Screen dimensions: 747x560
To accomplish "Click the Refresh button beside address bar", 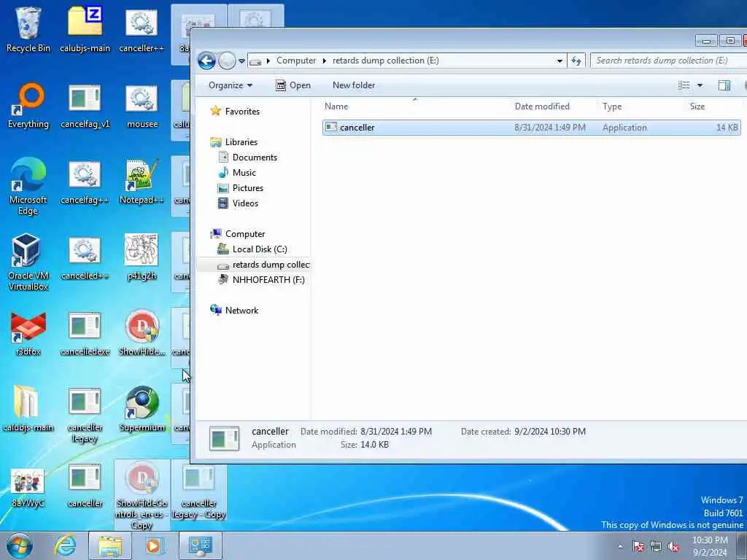I will [576, 61].
